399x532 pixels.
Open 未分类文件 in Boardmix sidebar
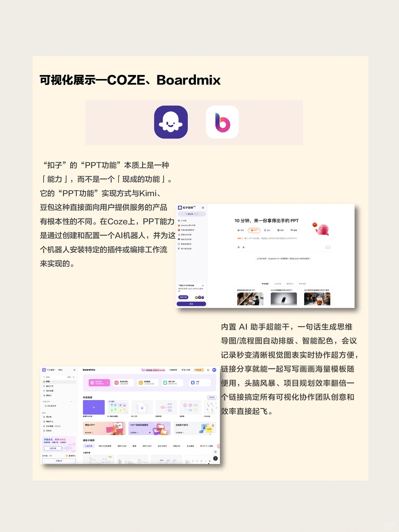50,406
